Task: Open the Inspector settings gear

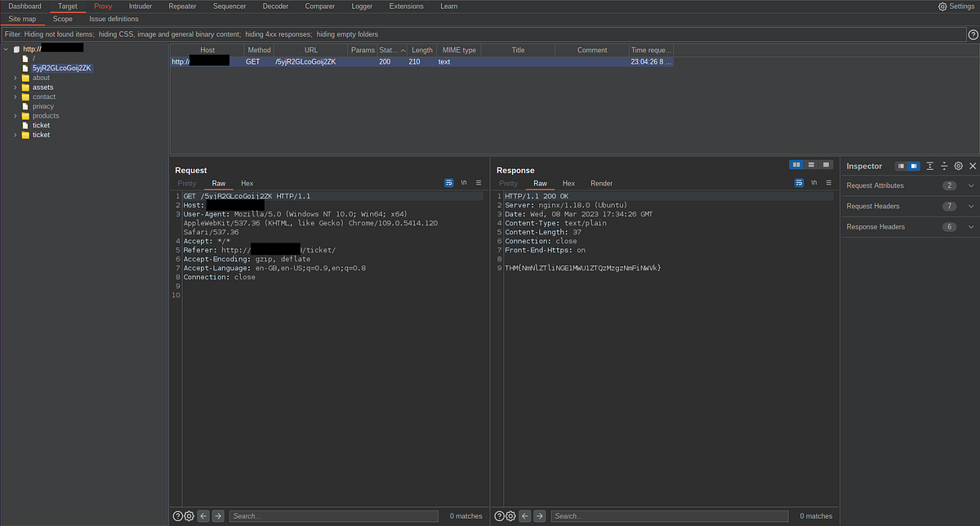Action: pos(958,166)
